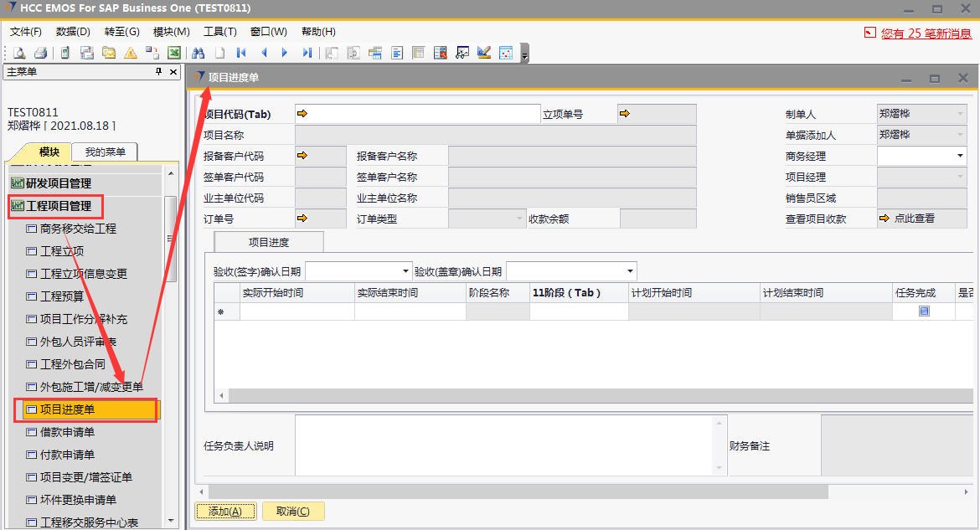Toggle the 任务完成 checkbox in grid row
The height and width of the screenshot is (530, 980).
[924, 311]
